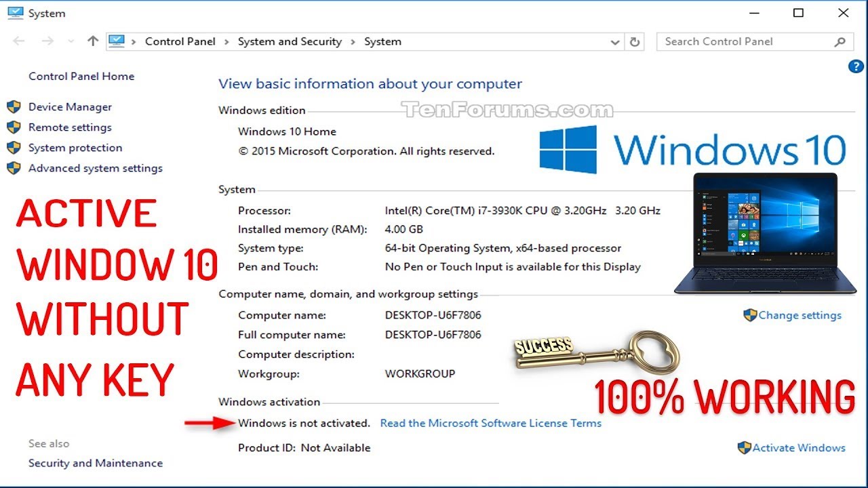The image size is (868, 488).
Task: Click the search magnifier icon
Action: [840, 42]
